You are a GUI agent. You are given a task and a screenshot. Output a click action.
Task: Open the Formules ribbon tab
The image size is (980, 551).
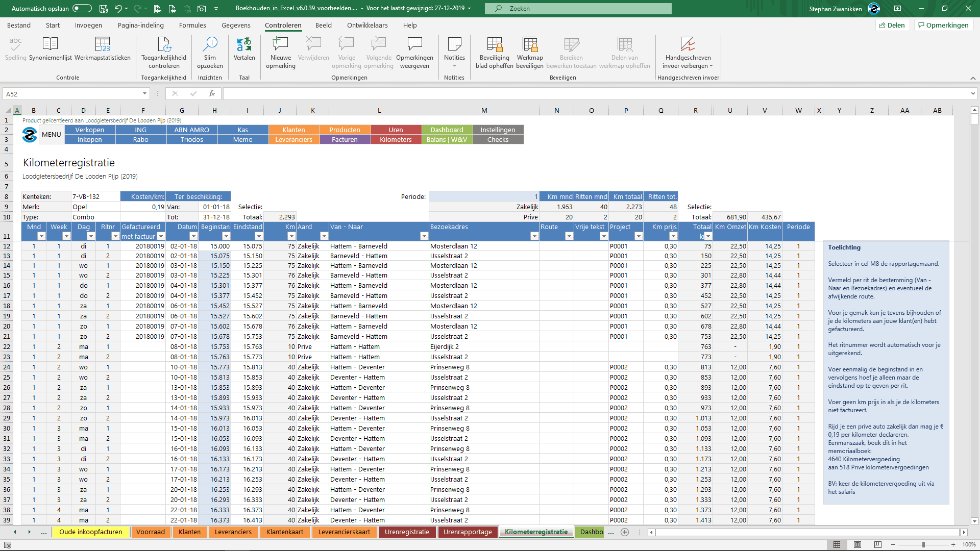pyautogui.click(x=192, y=25)
